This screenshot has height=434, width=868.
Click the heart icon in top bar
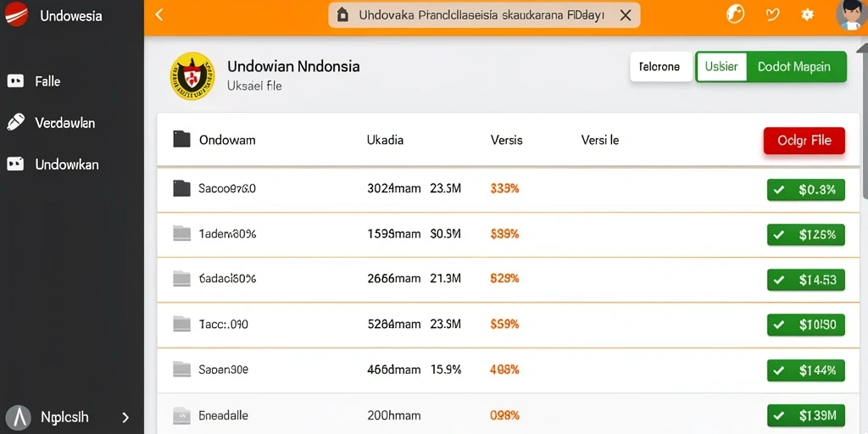click(x=772, y=15)
